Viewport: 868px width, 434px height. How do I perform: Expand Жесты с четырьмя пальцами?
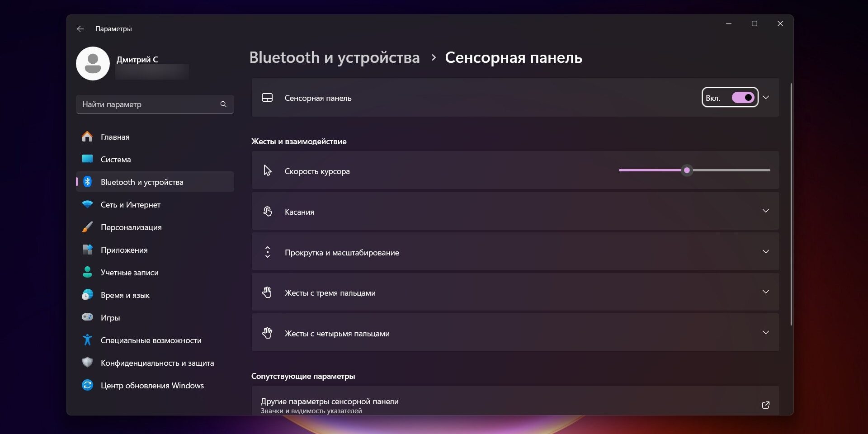pos(765,333)
